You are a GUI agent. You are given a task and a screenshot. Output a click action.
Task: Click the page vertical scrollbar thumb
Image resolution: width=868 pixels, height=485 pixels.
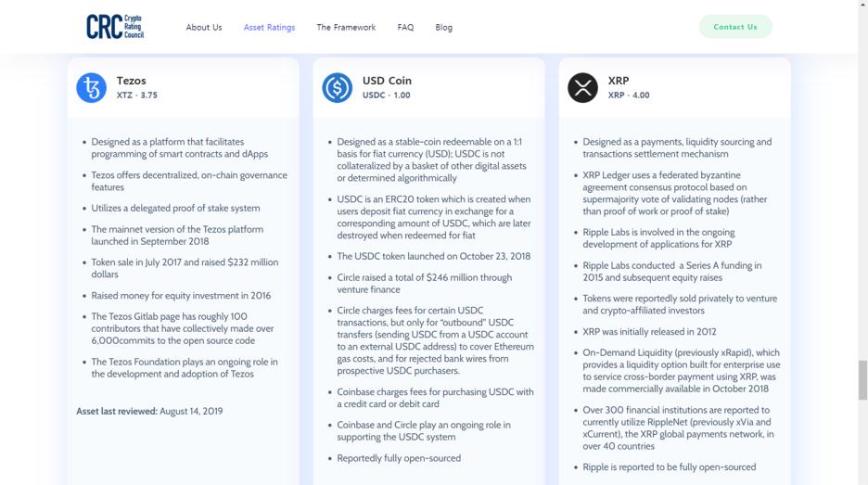coord(862,380)
